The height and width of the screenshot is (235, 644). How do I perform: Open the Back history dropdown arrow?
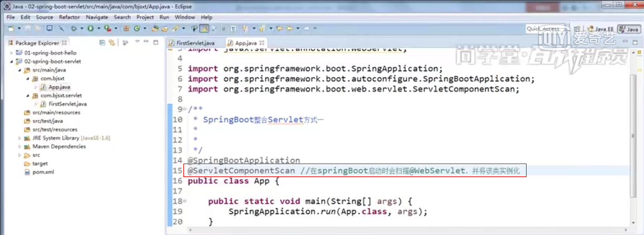tap(298, 28)
